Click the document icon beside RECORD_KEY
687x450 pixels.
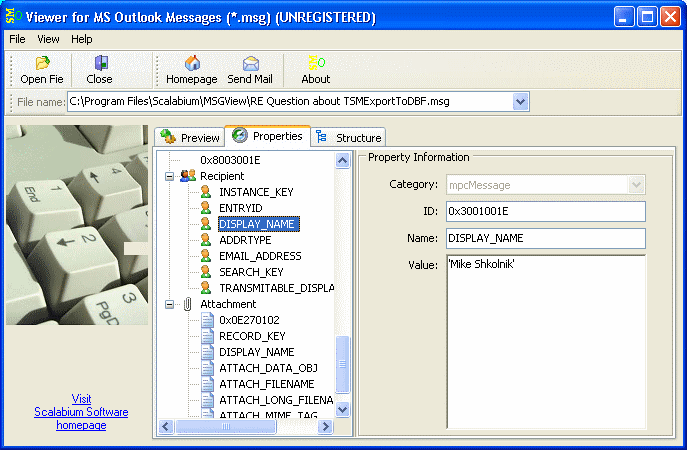click(x=207, y=336)
